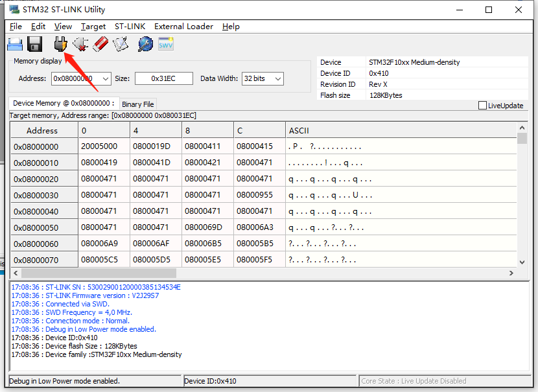Select memory cell 080005F5
Viewport: 538px width, 392px height.
pyautogui.click(x=259, y=260)
